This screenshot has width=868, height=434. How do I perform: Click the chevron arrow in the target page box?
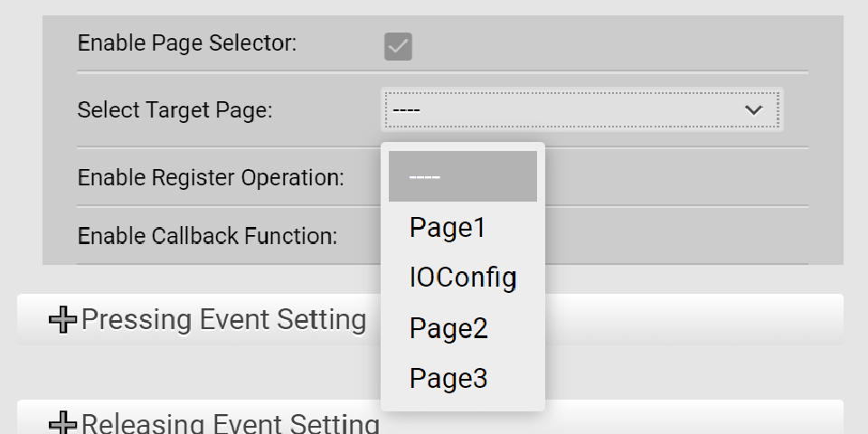753,109
